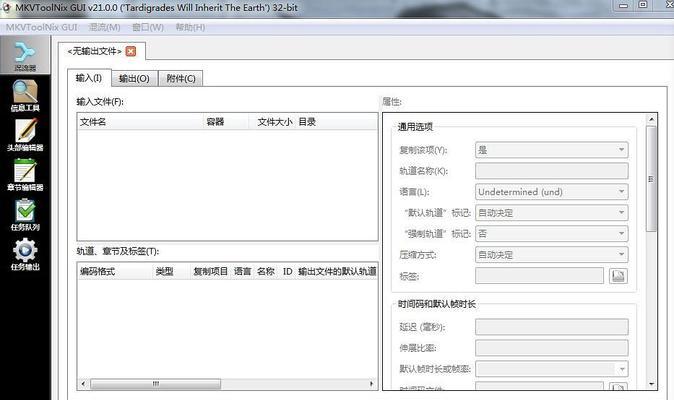This screenshot has height=400, width=674.
Task: Open the Info tool (信息工具) in sidebar
Action: 25,96
